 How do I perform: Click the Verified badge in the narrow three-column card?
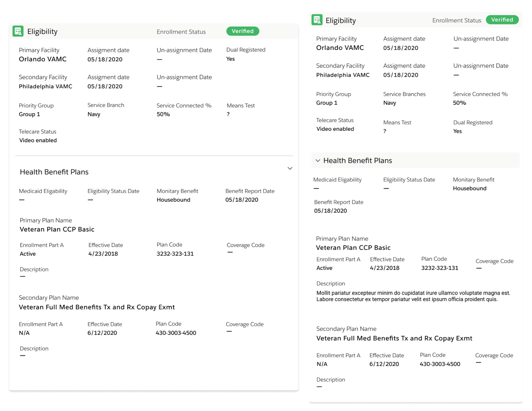[502, 20]
